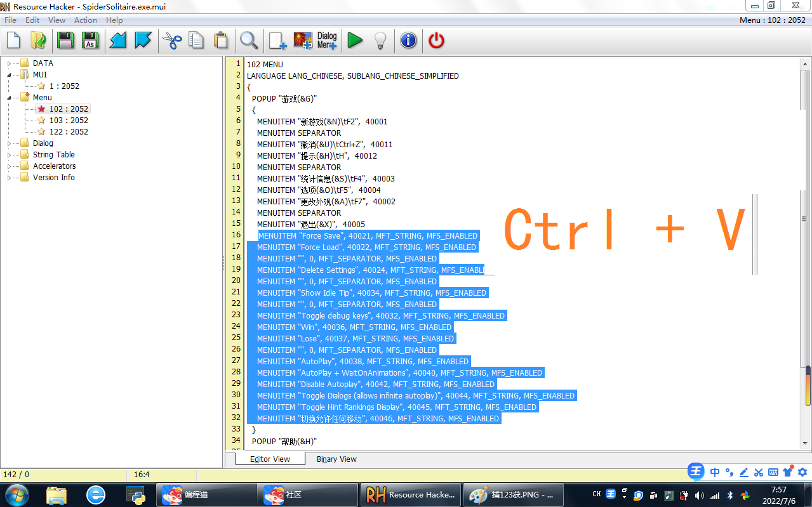The image size is (812, 507).
Task: Copy the selection using the toolbar copy icon
Action: [196, 41]
